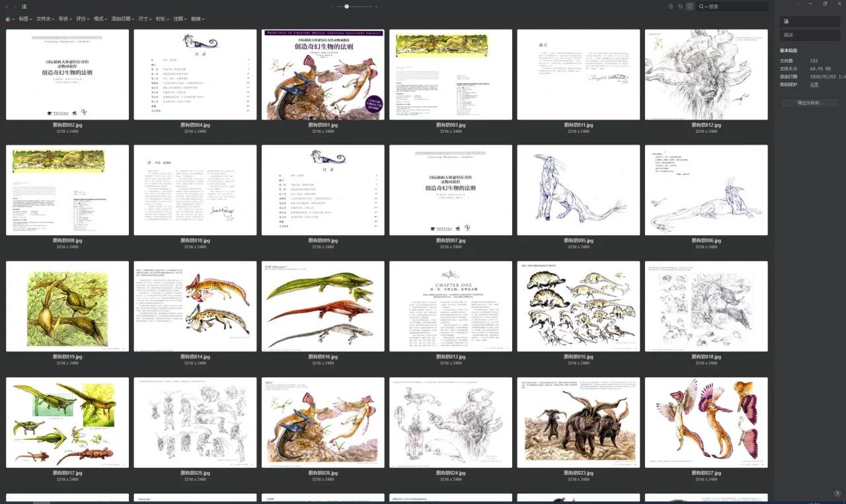This screenshot has width=846, height=504.
Task: Click the 设置 password protection link
Action: pos(814,85)
